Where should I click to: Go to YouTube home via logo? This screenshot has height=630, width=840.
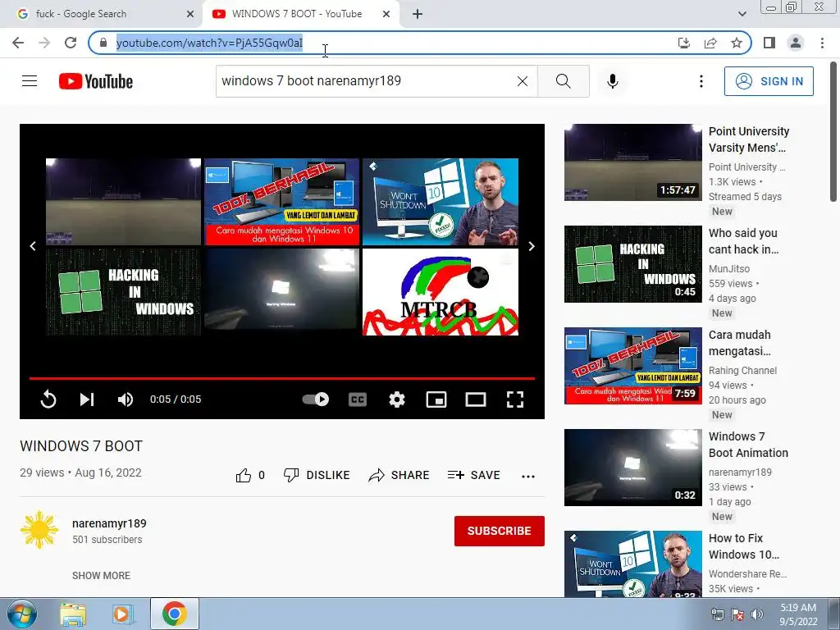point(96,81)
